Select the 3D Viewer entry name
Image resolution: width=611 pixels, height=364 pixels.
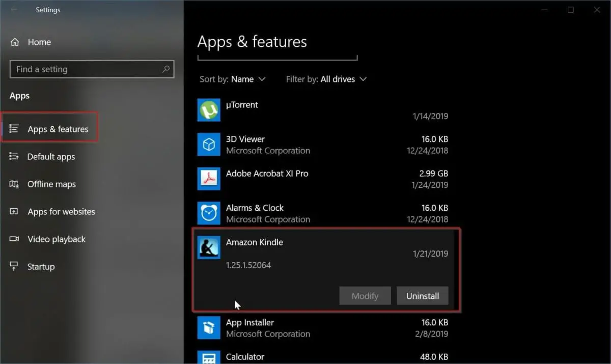pyautogui.click(x=245, y=139)
